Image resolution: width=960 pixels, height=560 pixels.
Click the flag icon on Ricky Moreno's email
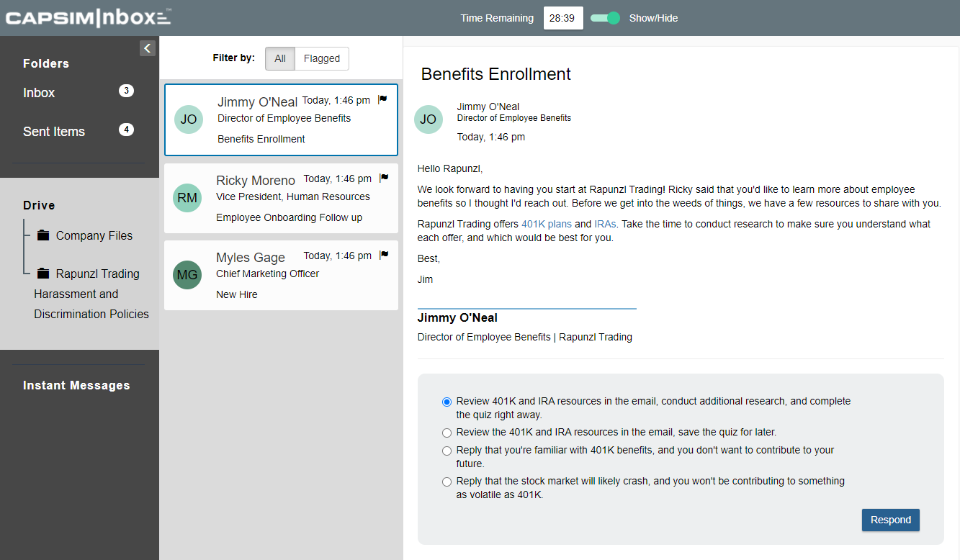point(384,179)
